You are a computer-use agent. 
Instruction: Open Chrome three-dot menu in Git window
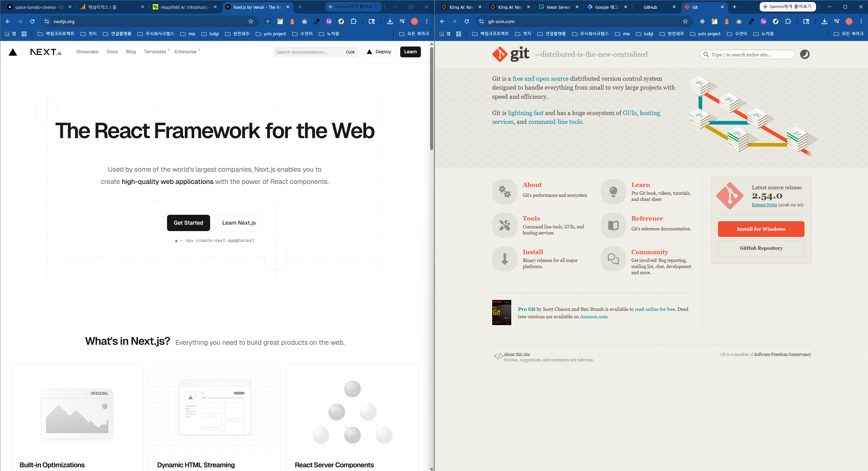click(x=861, y=21)
